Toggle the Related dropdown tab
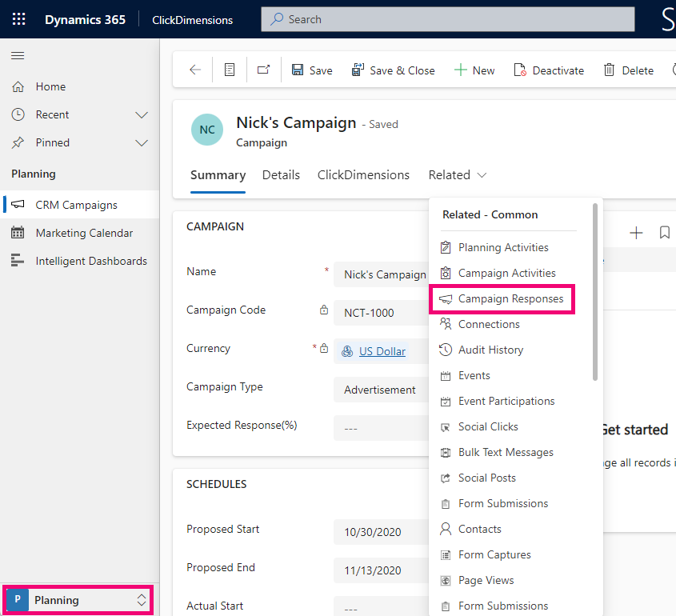The image size is (676, 616). pos(458,175)
